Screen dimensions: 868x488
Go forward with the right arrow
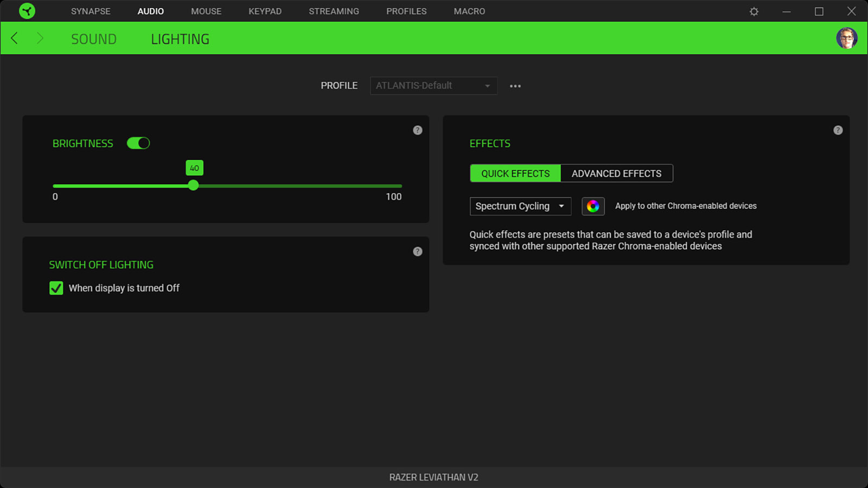40,38
